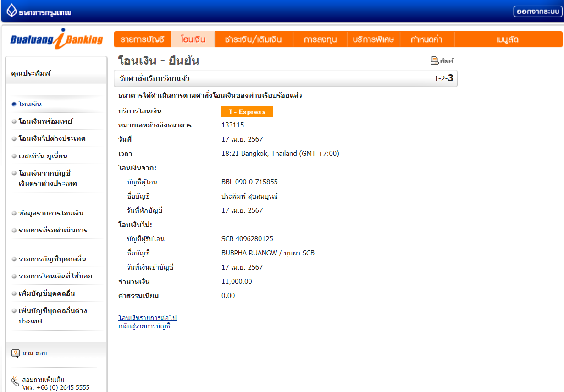Image resolution: width=564 pixels, height=392 pixels.
Task: Select โอนเงินพร้อมเพย์ in the sidebar
Action: [x=45, y=121]
